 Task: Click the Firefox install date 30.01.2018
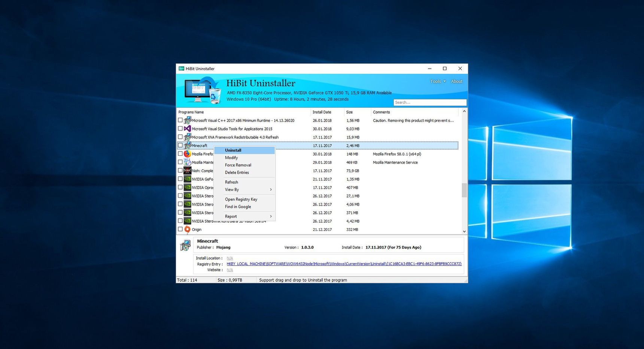tap(322, 154)
